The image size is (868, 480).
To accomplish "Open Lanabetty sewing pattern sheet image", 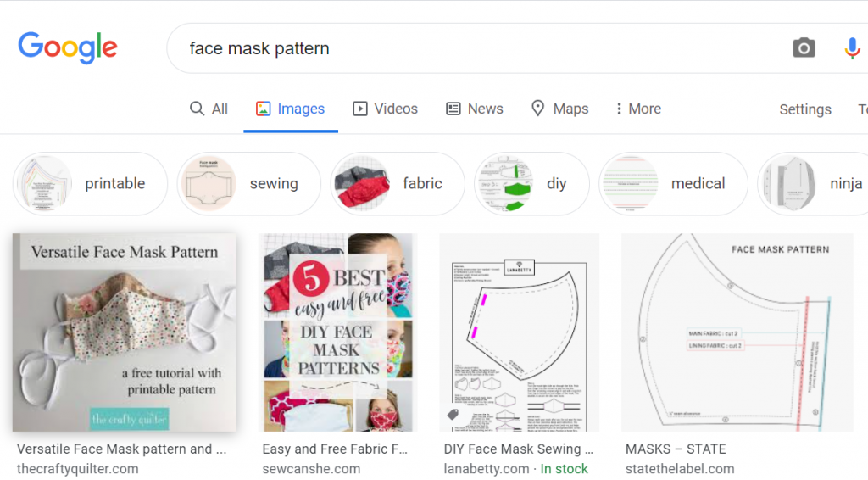I will [x=520, y=332].
